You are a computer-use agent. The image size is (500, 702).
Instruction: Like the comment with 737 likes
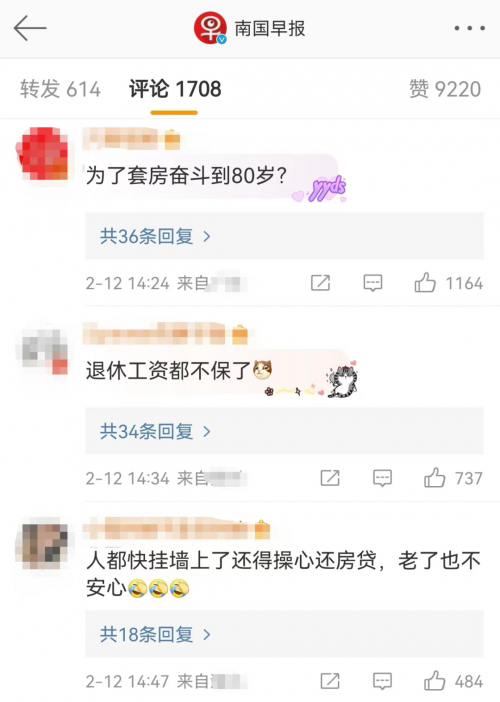coord(434,478)
